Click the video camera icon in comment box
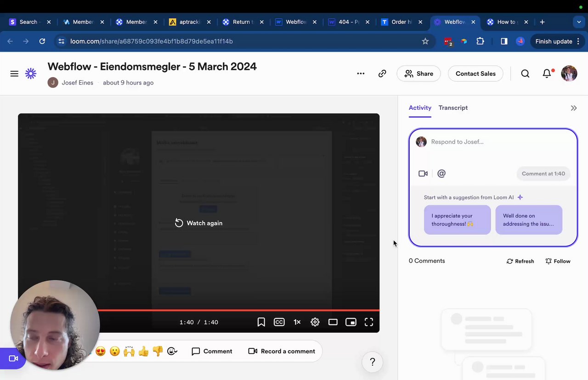Image resolution: width=588 pixels, height=380 pixels. 423,174
